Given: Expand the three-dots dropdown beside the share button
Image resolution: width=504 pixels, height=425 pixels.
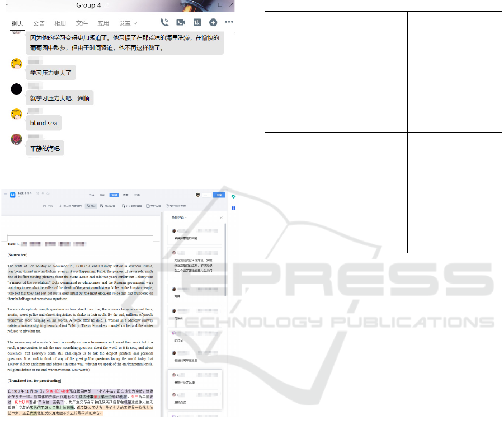Looking at the screenshot, I should [x=206, y=195].
